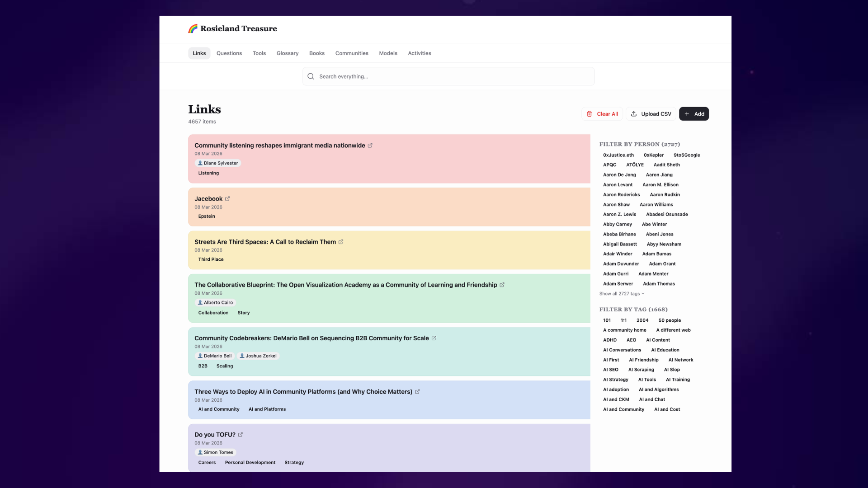868x488 pixels.
Task: Switch to the Glossary tab
Action: tap(287, 53)
